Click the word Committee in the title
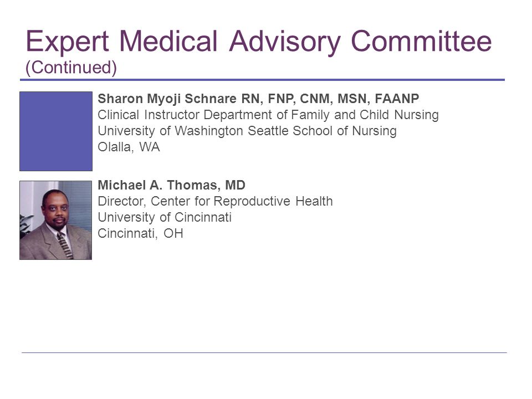 click(421, 41)
